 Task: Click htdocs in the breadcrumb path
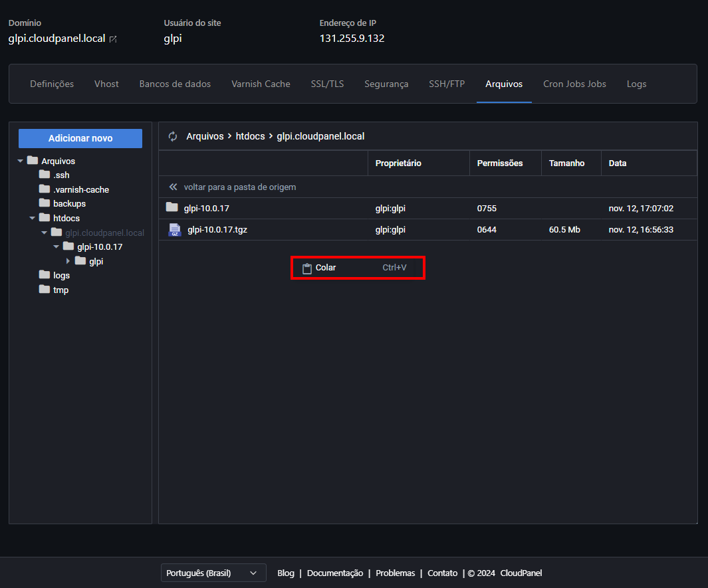click(x=251, y=136)
